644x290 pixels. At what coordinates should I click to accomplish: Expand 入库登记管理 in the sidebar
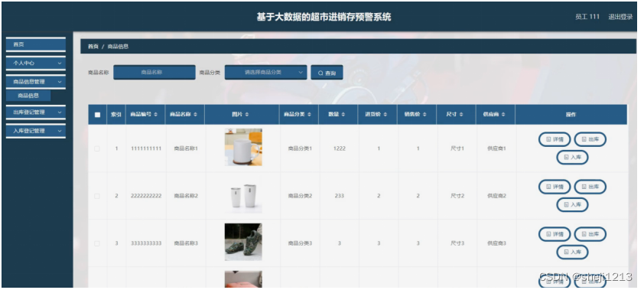click(x=36, y=131)
